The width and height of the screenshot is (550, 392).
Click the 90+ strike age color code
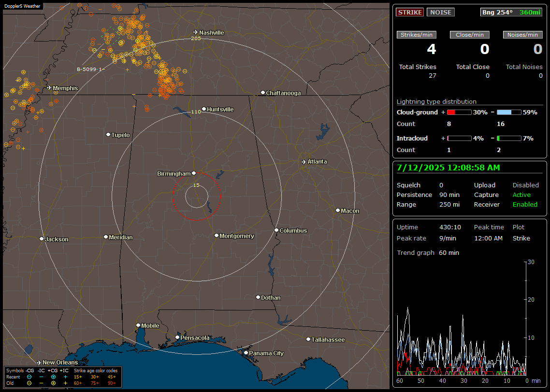(112, 383)
